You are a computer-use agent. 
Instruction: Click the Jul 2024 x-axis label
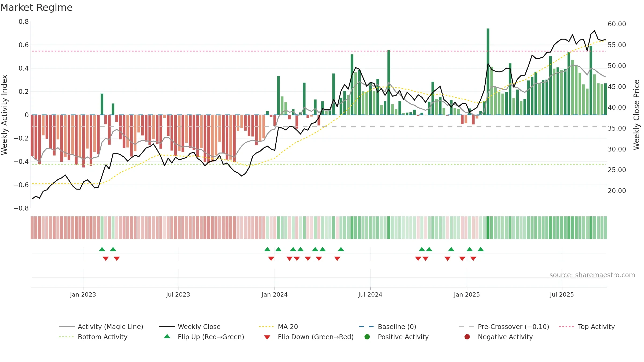point(370,294)
